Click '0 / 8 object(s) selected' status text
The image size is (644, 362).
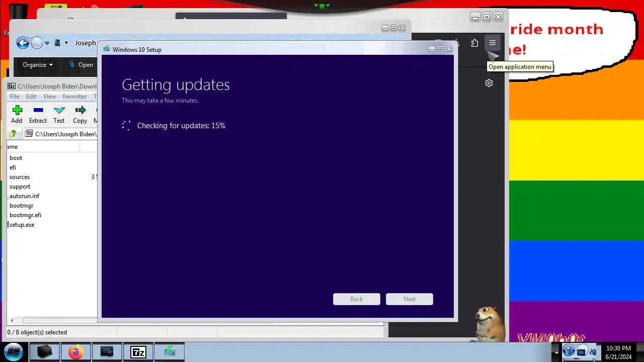tap(37, 332)
